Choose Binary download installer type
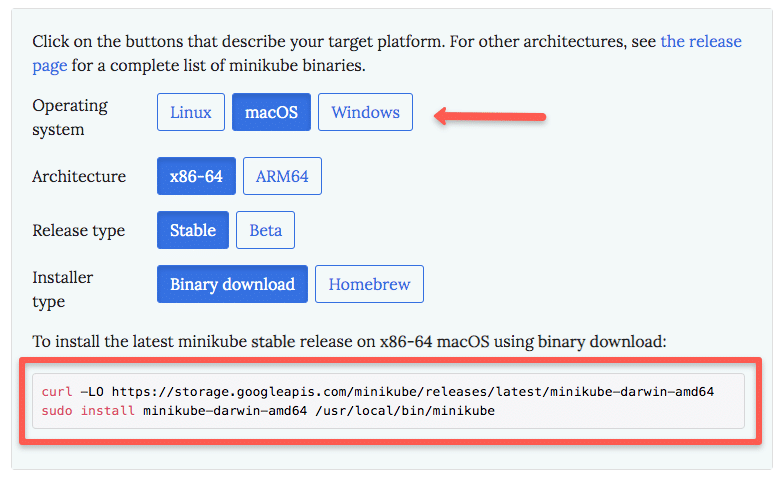The height and width of the screenshot is (482, 782). tap(232, 284)
